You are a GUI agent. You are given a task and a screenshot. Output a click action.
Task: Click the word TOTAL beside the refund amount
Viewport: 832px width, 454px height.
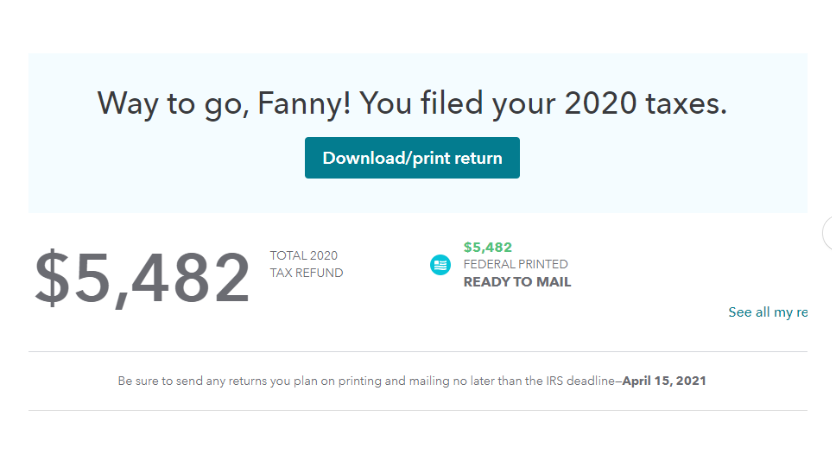288,256
